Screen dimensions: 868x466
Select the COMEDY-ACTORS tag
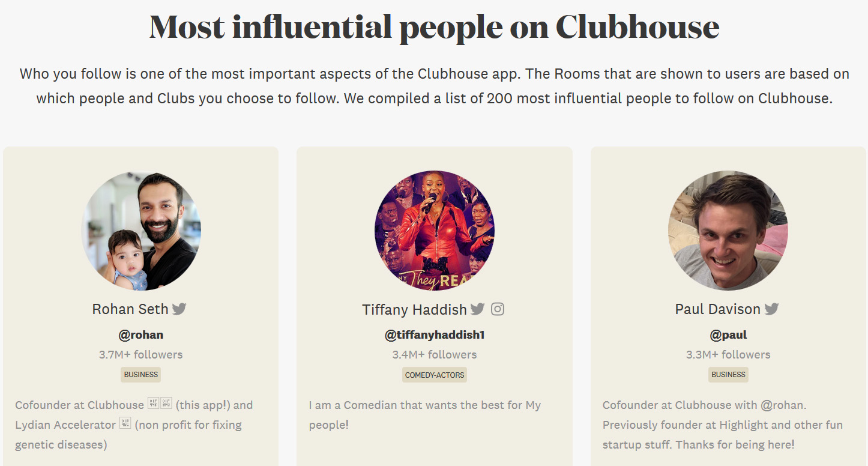(435, 375)
